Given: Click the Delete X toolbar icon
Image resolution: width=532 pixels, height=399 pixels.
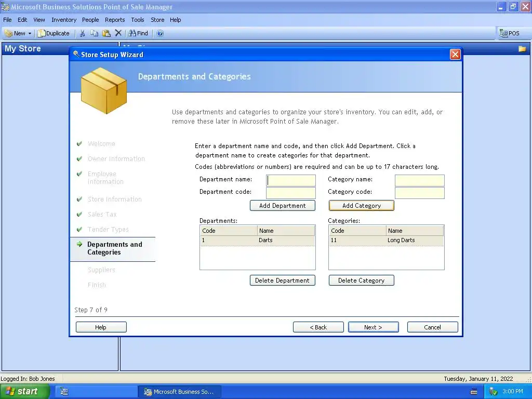Looking at the screenshot, I should tap(118, 33).
